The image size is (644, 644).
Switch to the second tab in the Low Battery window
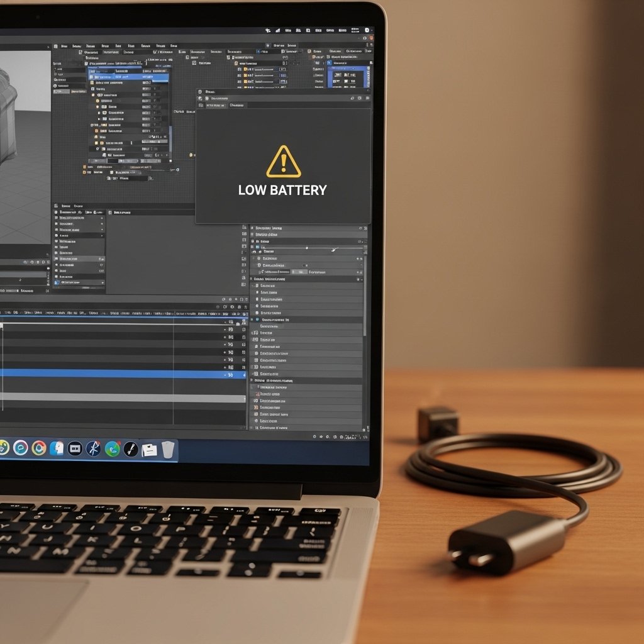tap(236, 106)
